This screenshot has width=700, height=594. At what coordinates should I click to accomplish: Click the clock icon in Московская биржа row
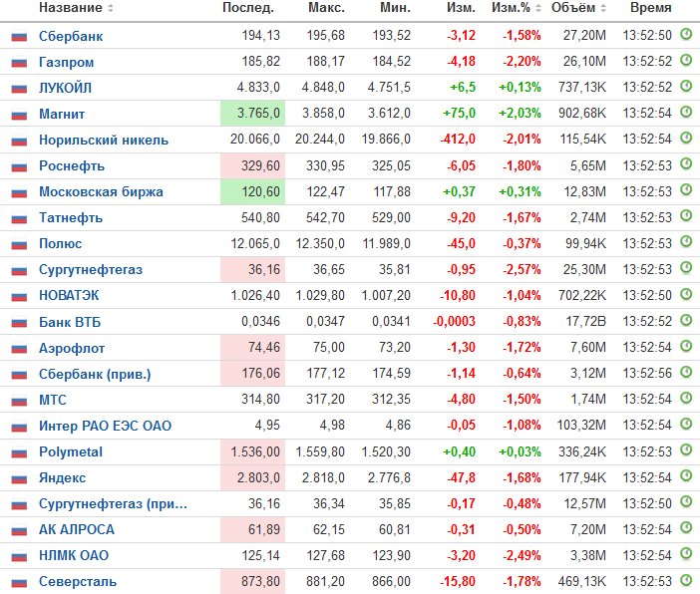point(686,189)
